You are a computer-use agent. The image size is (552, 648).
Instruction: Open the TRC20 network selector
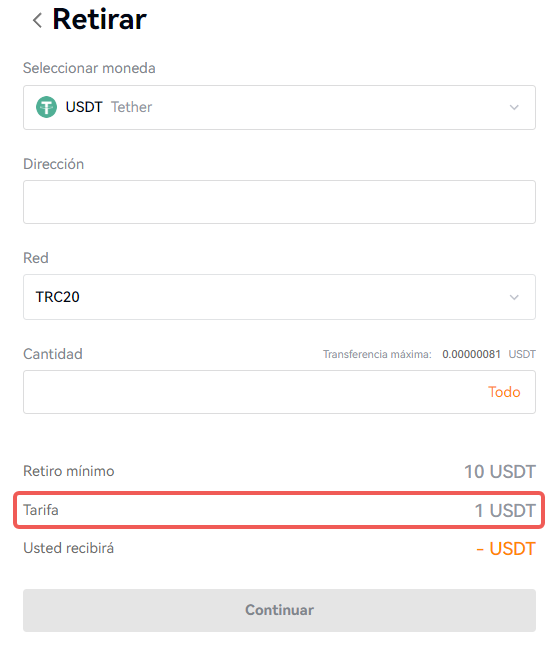point(279,297)
